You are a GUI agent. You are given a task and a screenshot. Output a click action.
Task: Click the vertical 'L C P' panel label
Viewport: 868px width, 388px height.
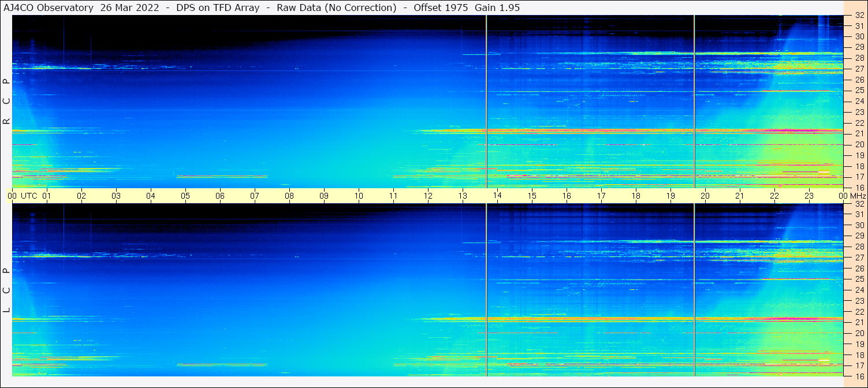coord(6,290)
